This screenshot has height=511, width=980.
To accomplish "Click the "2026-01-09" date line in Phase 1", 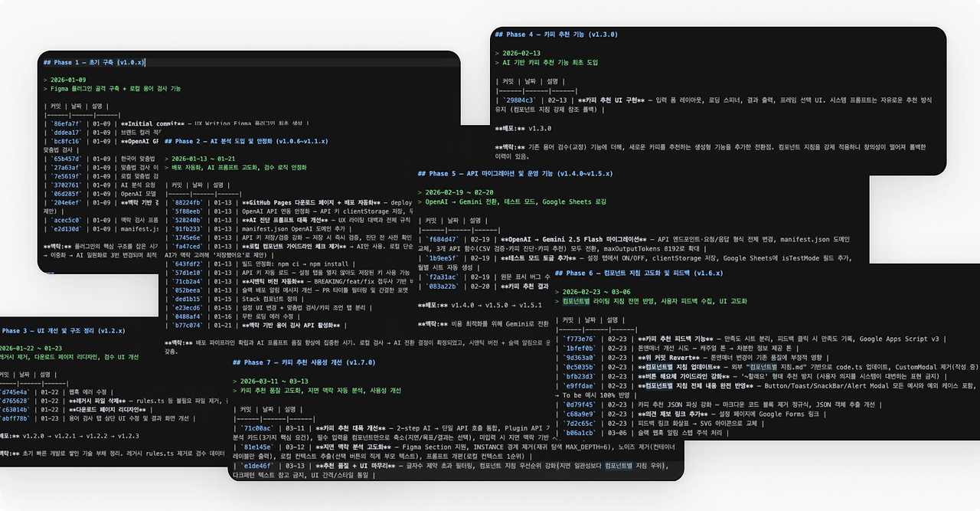I will (x=68, y=80).
